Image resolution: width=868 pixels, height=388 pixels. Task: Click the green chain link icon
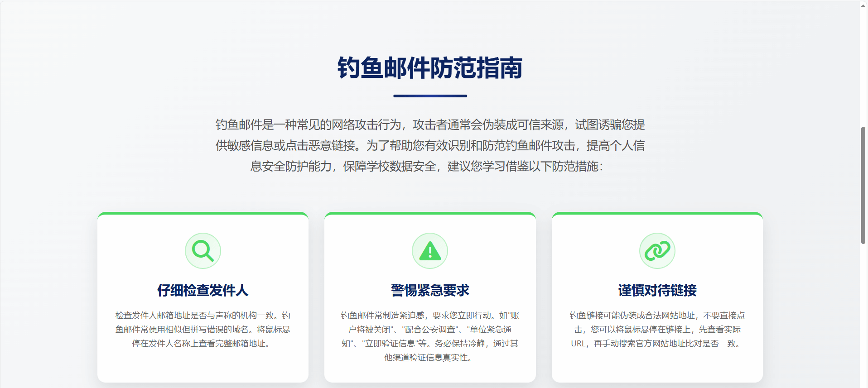pos(657,251)
